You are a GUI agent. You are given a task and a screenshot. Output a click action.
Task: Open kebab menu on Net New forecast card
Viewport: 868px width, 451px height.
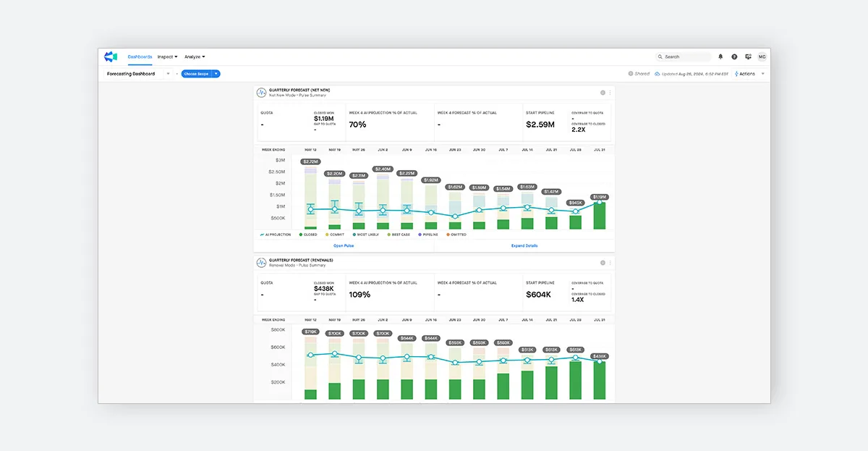610,93
